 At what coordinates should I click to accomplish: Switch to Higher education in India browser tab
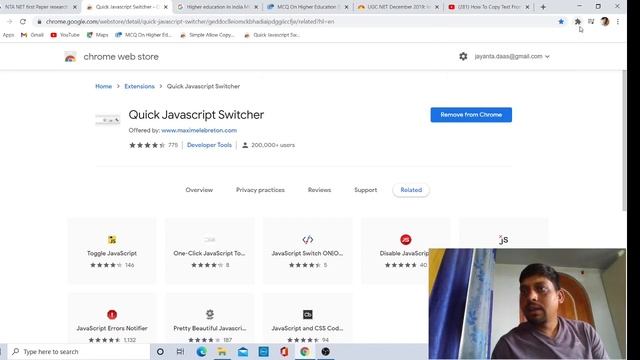(x=218, y=7)
